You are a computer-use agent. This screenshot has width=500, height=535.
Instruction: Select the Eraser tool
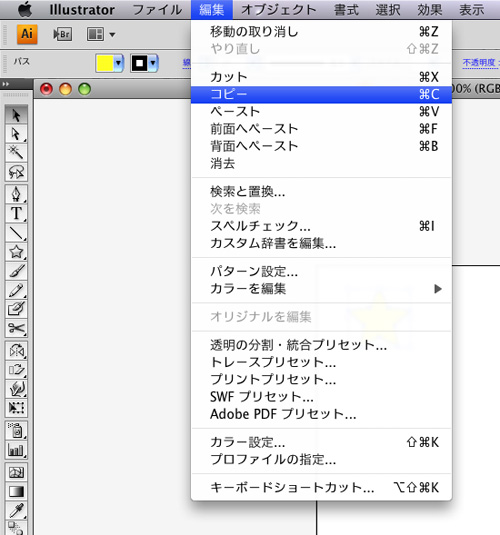(16, 309)
